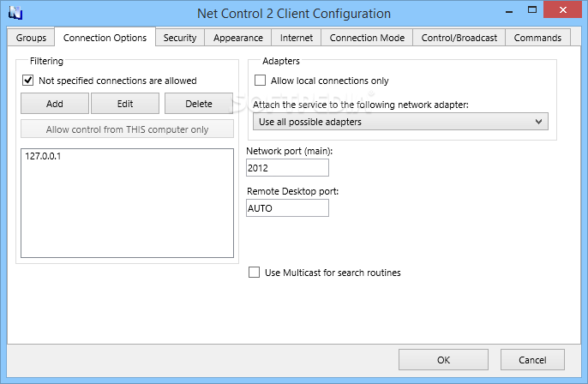Viewport: 588px width, 384px height.
Task: Go to the Groups tab
Action: (31, 38)
